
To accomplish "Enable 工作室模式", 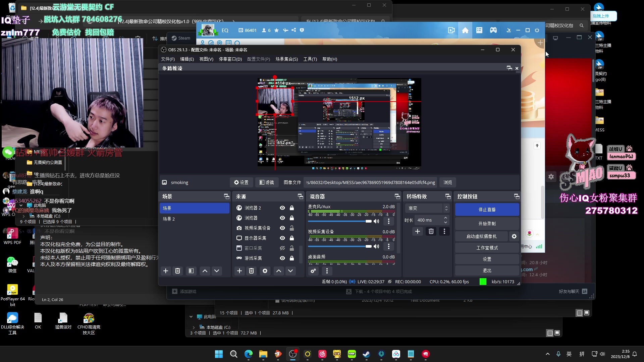I will pyautogui.click(x=487, y=248).
